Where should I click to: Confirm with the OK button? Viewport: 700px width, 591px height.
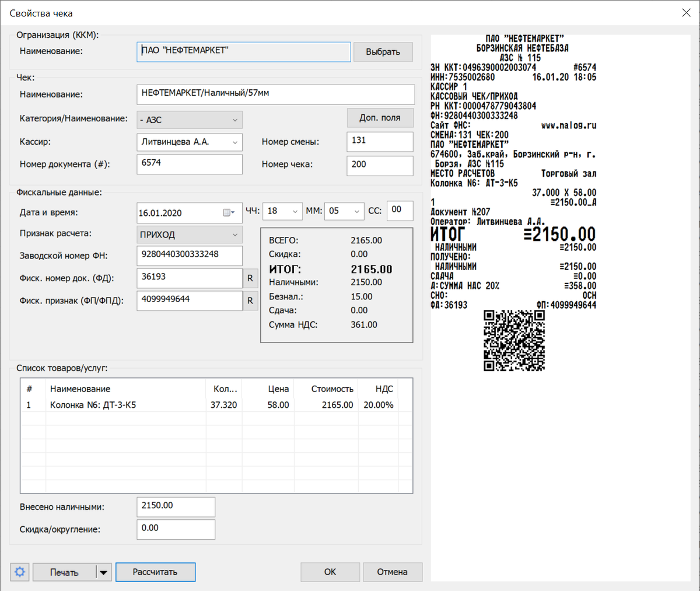pyautogui.click(x=330, y=572)
